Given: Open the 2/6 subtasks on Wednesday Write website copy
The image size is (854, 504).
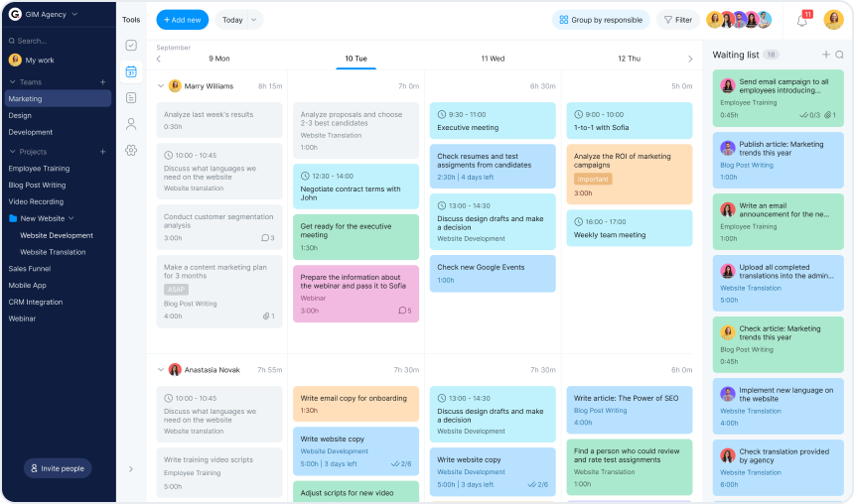Looking at the screenshot, I should (537, 484).
